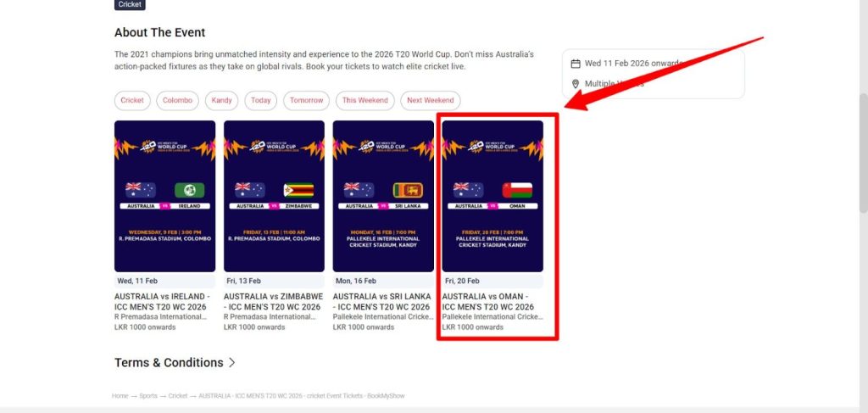Expand Terms & Conditions chevron arrow
The width and height of the screenshot is (868, 413).
click(x=232, y=363)
